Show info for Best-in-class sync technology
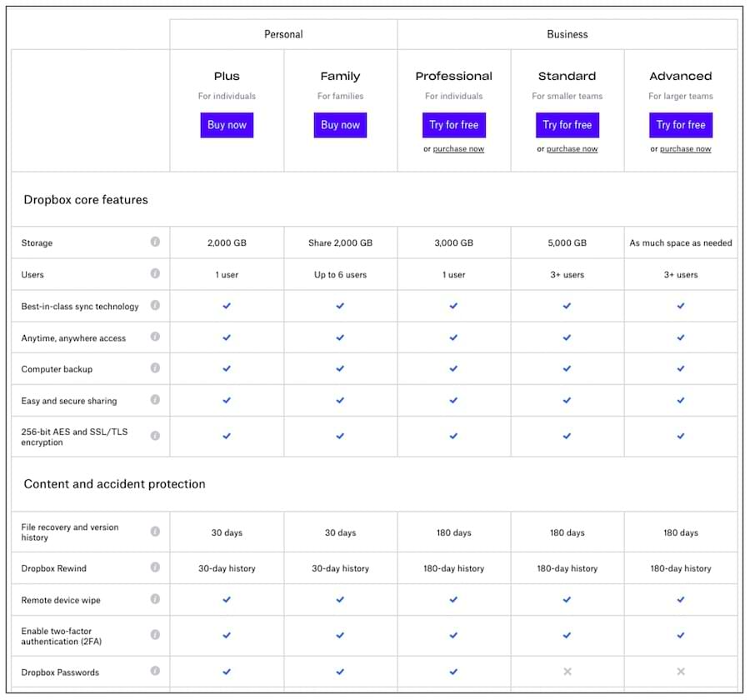Image resolution: width=750 pixels, height=700 pixels. (155, 305)
